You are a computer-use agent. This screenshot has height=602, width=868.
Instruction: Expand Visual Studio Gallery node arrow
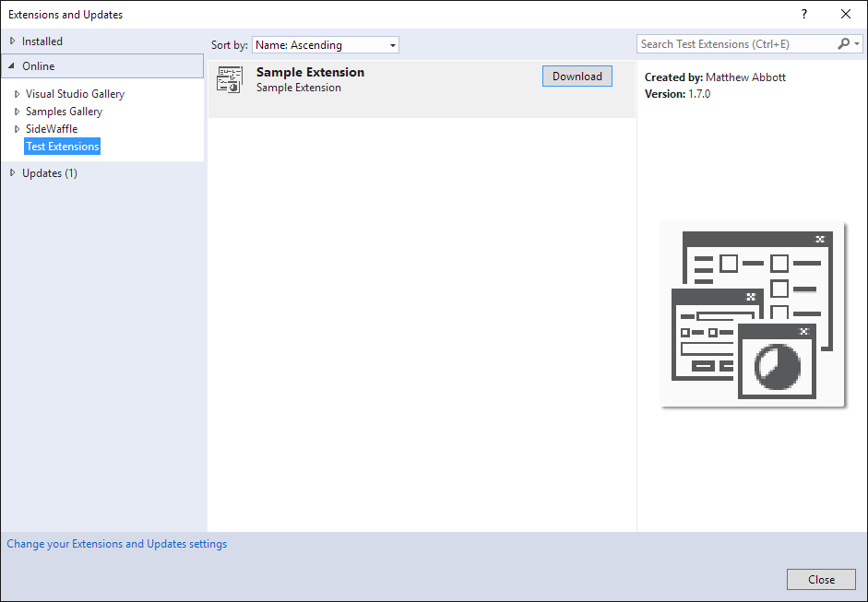pyautogui.click(x=17, y=94)
